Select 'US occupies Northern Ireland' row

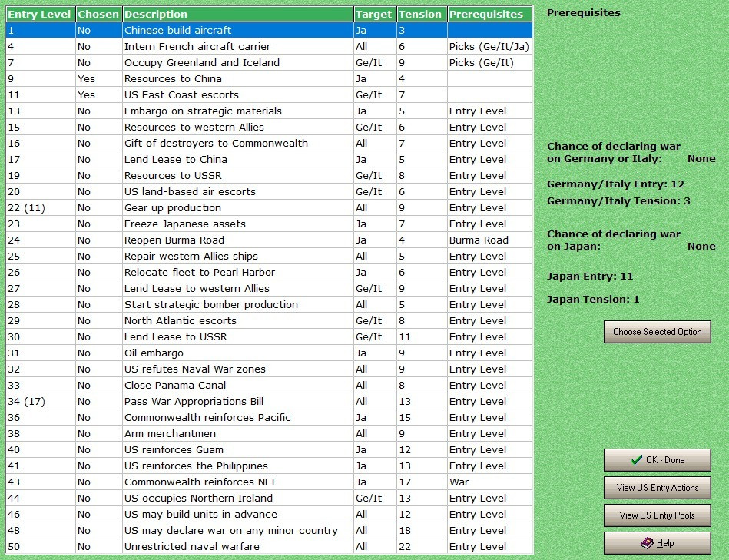269,499
